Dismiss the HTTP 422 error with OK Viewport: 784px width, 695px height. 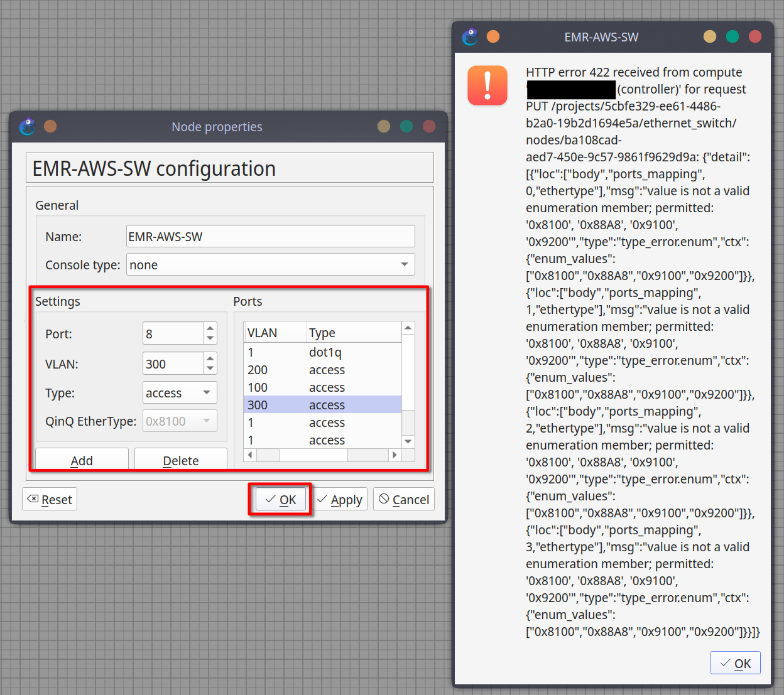(736, 663)
